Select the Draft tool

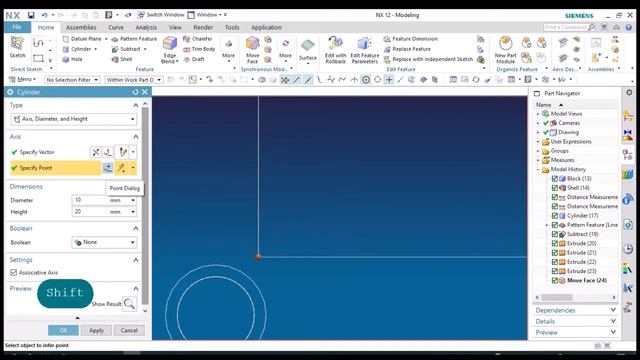[x=194, y=59]
